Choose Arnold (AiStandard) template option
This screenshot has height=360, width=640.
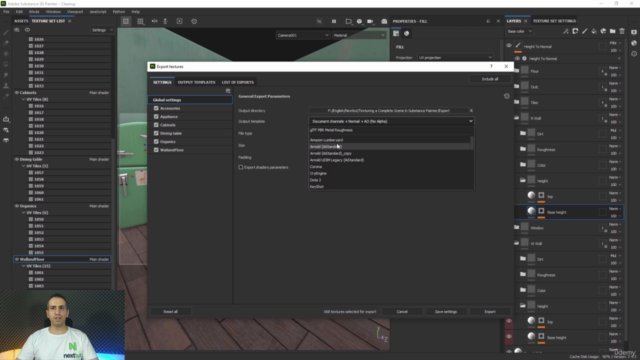(390, 147)
